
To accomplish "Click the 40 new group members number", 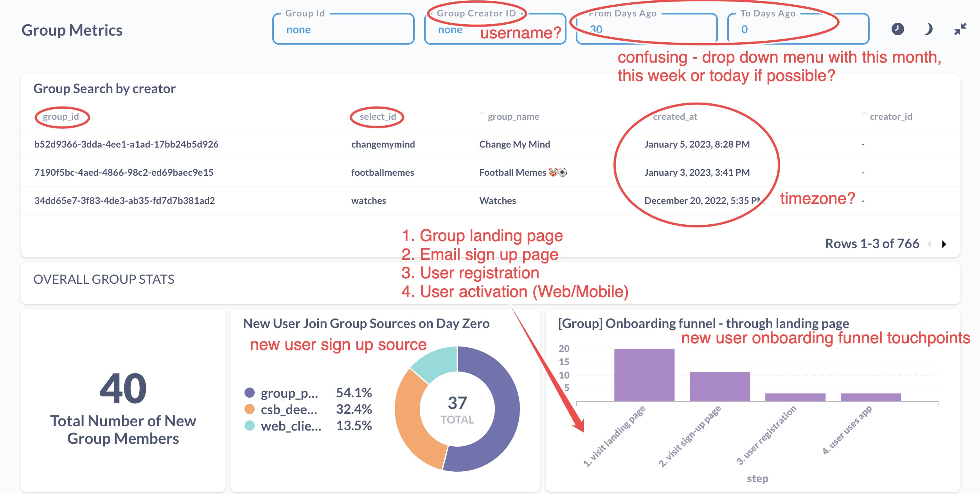I will (123, 388).
